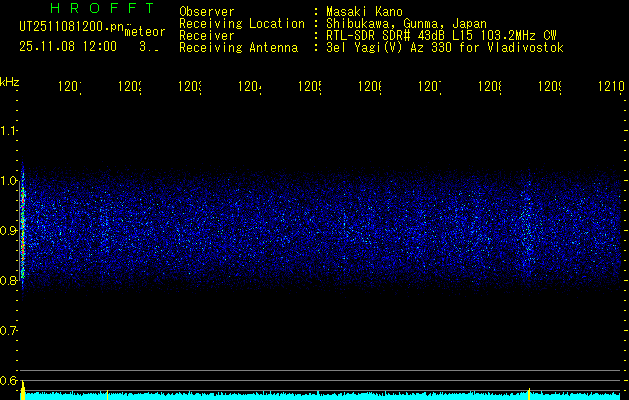The height and width of the screenshot is (400, 629).
Task: Click the 1210 time marker at right
Action: click(607, 88)
